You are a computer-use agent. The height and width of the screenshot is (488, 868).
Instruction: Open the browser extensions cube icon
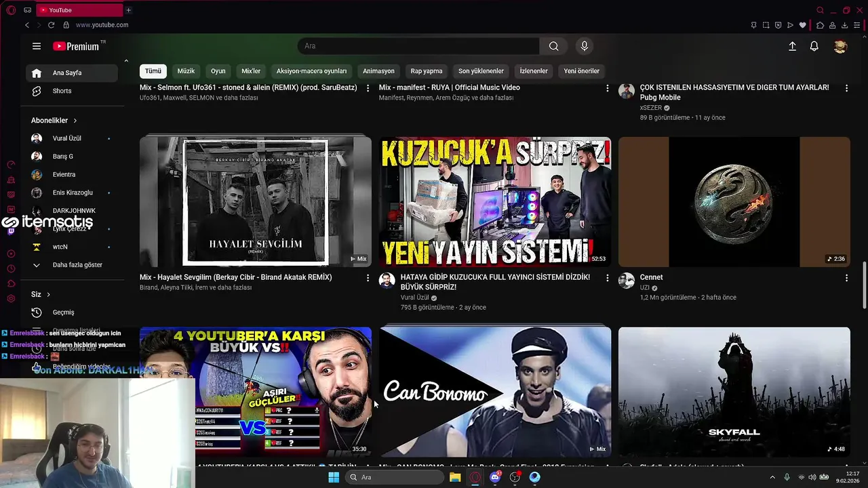(820, 25)
